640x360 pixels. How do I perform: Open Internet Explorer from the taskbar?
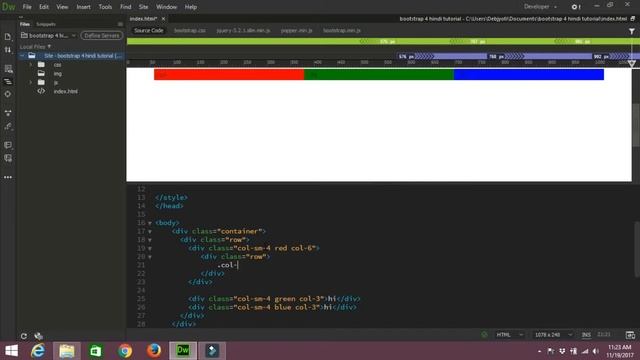tap(38, 351)
